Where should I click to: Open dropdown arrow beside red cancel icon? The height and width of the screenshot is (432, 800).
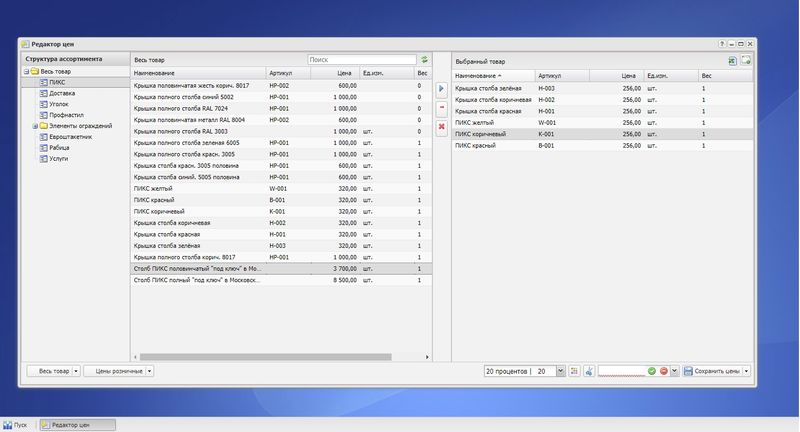(x=674, y=371)
